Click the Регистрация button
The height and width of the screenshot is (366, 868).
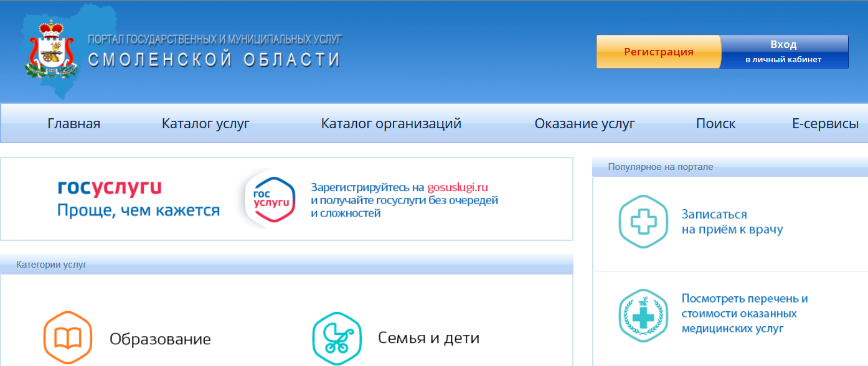coord(659,52)
